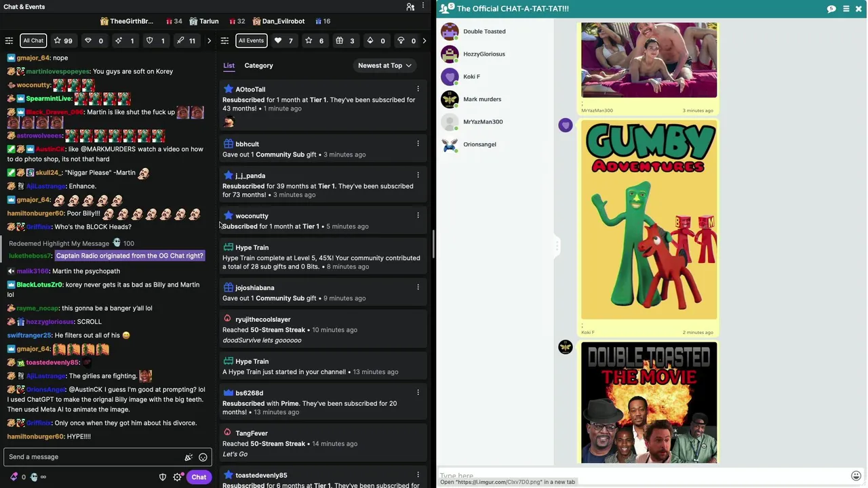
Task: Select Mark murders in the members list
Action: pyautogui.click(x=482, y=99)
